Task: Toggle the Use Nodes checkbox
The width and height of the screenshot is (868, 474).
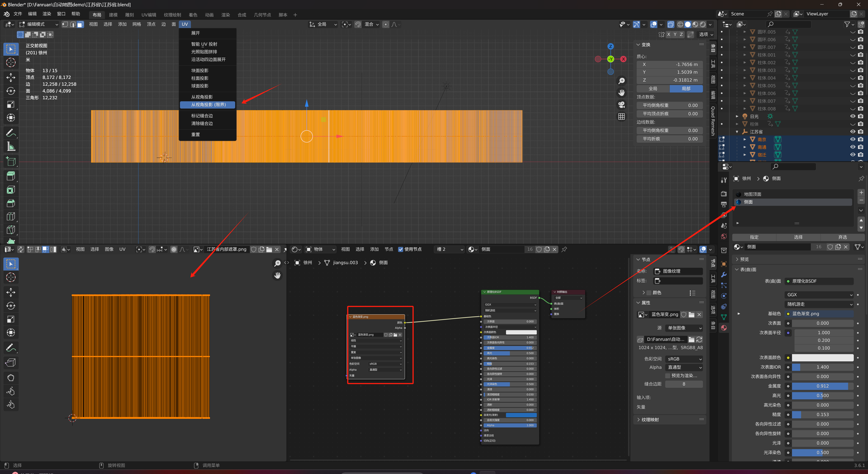Action: [401, 249]
